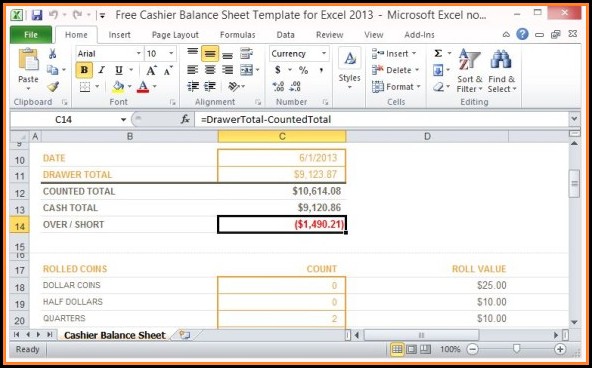The width and height of the screenshot is (592, 368).
Task: Click the AutoSum sigma icon
Action: (438, 54)
